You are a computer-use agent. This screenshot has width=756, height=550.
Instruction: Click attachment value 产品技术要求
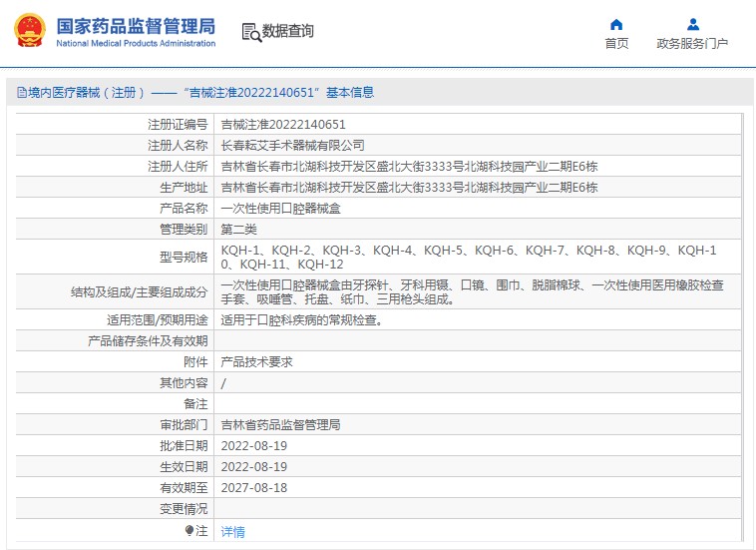[256, 361]
